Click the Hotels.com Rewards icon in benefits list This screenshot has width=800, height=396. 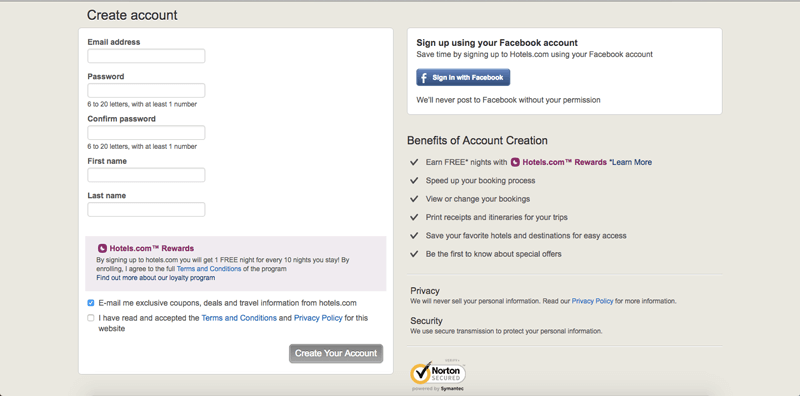tap(515, 162)
